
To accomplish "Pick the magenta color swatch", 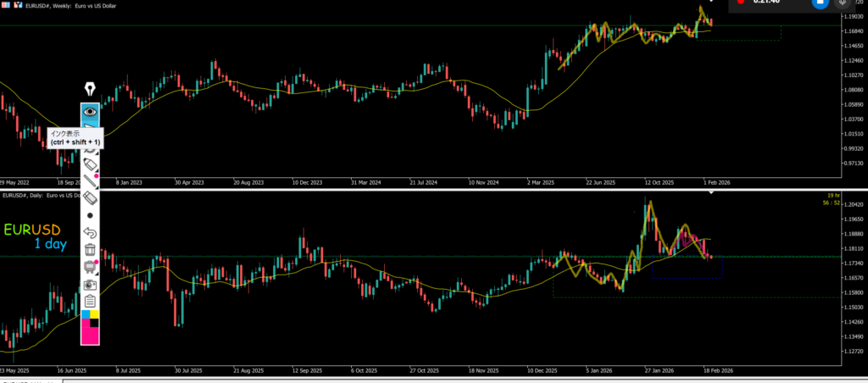I will [x=90, y=335].
